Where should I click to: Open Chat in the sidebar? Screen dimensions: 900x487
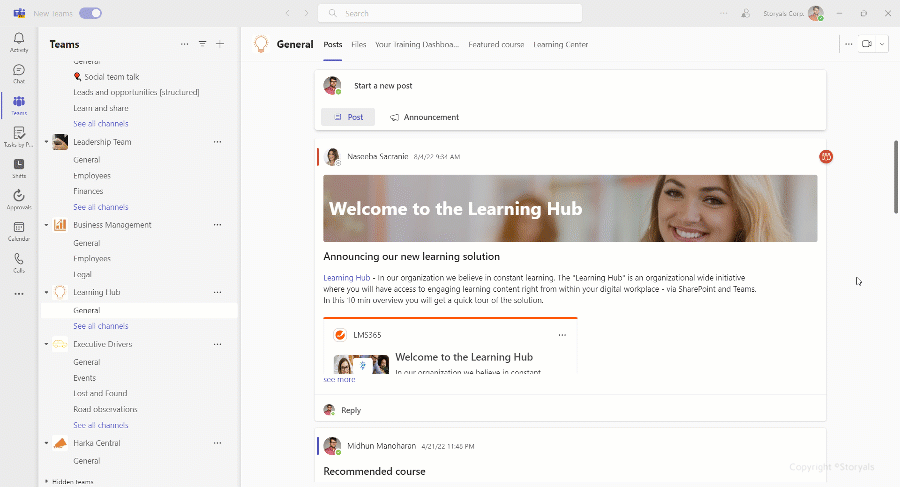19,74
